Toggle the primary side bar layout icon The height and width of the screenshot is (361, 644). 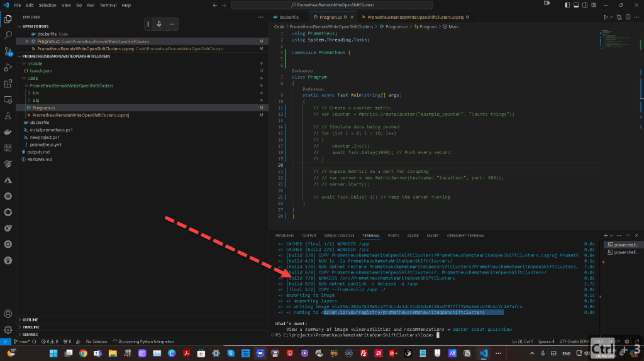[x=567, y=5]
